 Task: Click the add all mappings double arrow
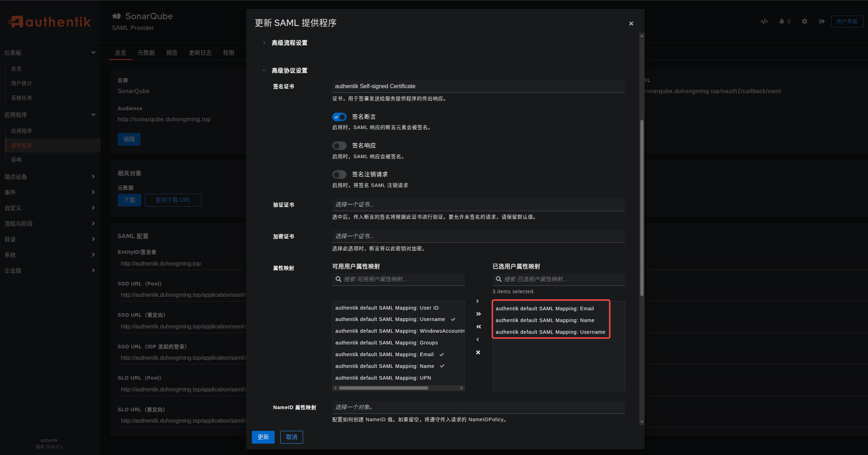tap(478, 314)
